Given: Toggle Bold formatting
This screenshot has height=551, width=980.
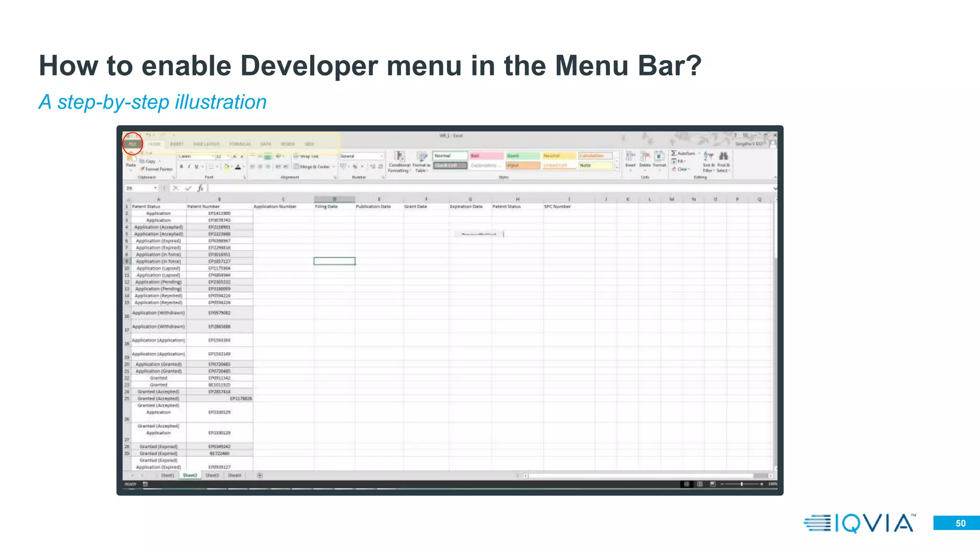Looking at the screenshot, I should [181, 167].
